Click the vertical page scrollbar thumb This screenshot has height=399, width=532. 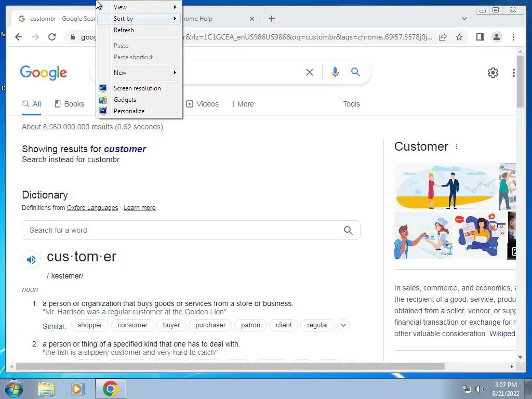point(520,81)
